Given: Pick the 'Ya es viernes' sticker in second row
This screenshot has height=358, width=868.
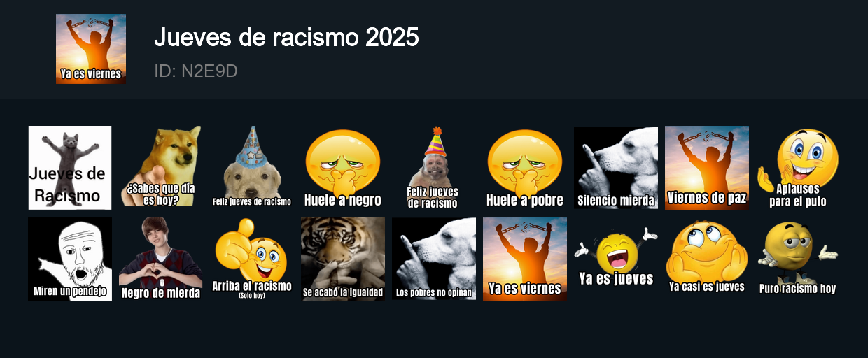Looking at the screenshot, I should tap(525, 259).
